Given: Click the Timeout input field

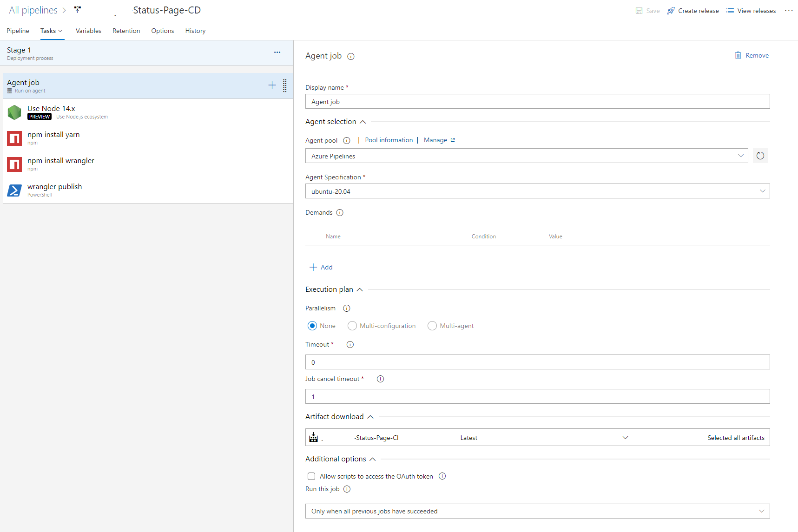Looking at the screenshot, I should (x=537, y=362).
